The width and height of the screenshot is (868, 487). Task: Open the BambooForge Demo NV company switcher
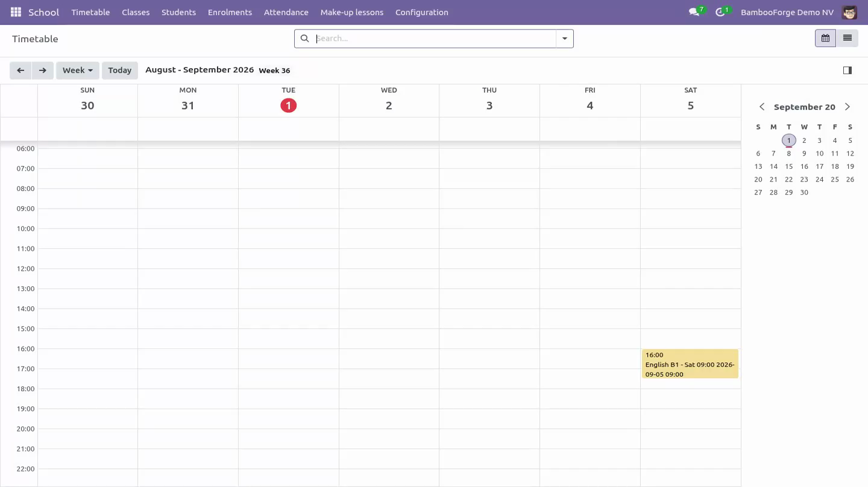point(787,12)
